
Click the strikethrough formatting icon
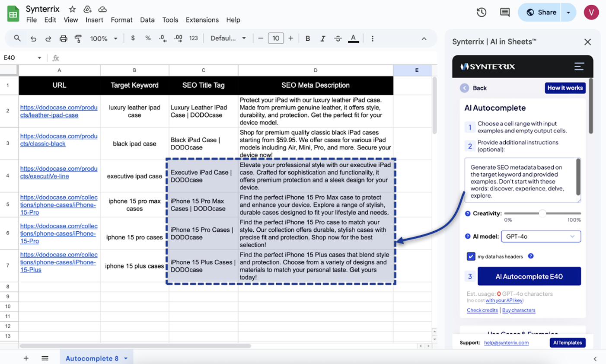(338, 38)
